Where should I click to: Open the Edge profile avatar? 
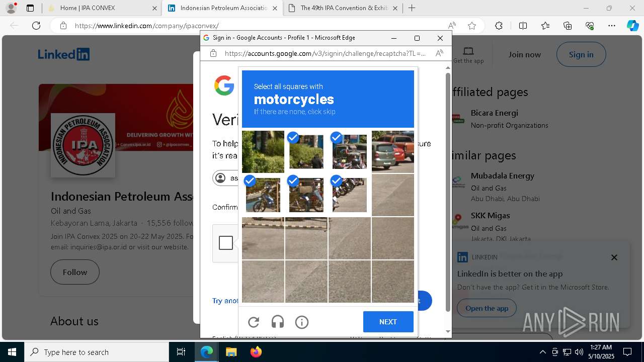coord(11,8)
